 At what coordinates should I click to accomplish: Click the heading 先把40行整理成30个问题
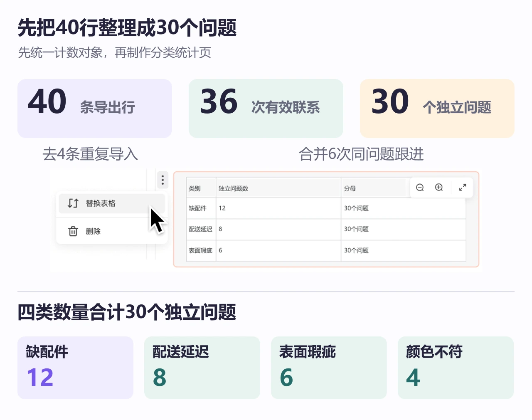coord(127,28)
